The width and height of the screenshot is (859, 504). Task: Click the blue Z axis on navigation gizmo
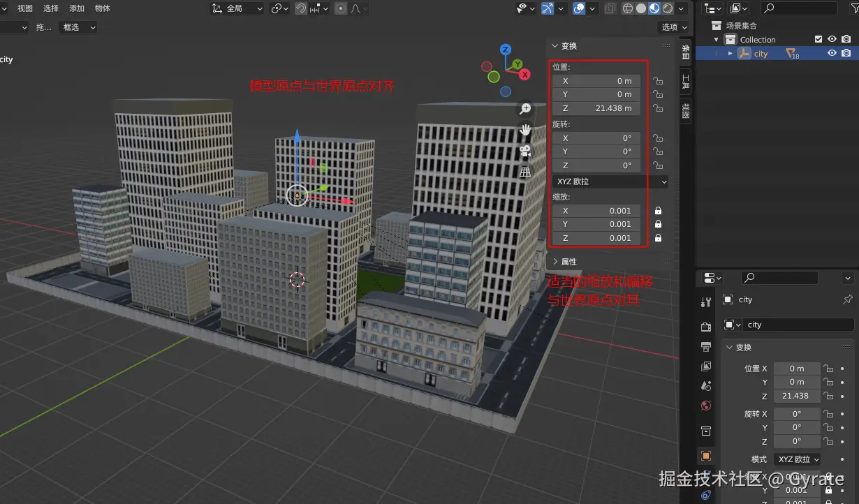point(506,50)
